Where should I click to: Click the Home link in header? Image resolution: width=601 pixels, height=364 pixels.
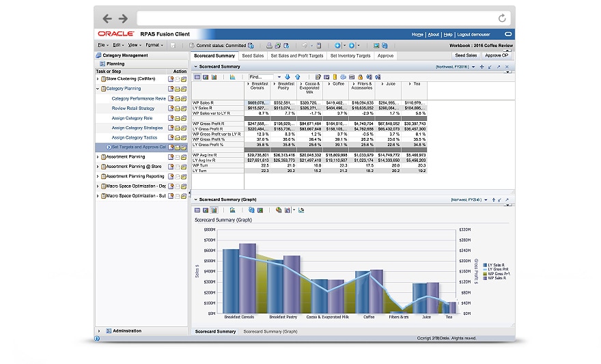(417, 34)
